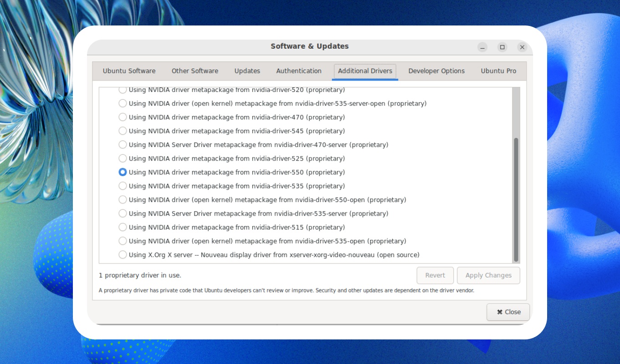
Task: Select nvidia-driver-545 radio button
Action: [x=123, y=131]
